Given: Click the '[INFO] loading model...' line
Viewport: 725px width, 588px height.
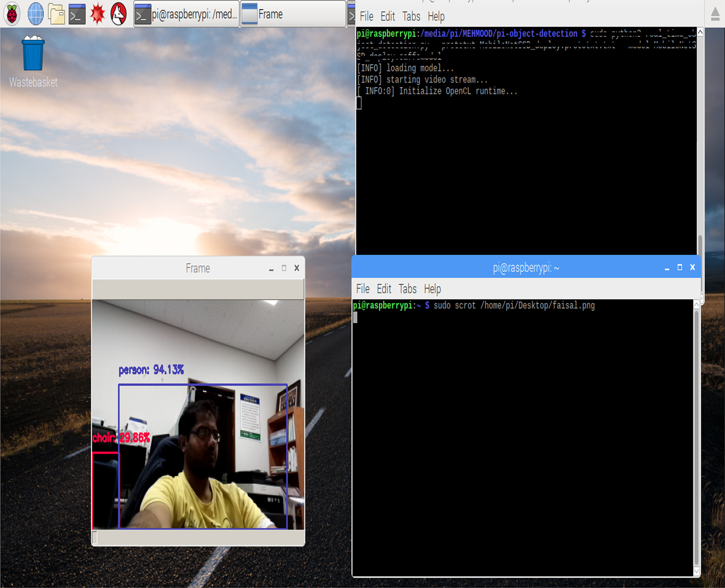Looking at the screenshot, I should (x=405, y=68).
